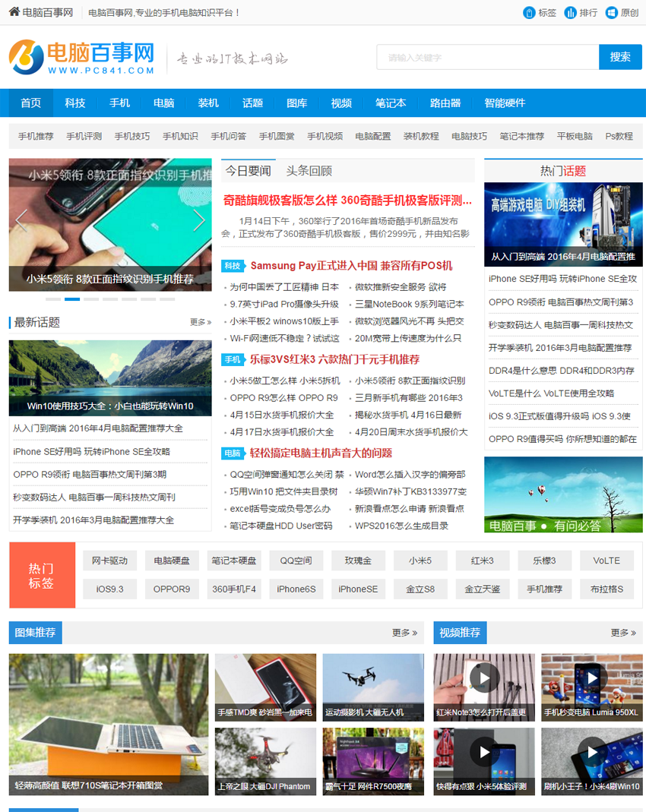Open 手机推荐 in sub navigation
The width and height of the screenshot is (646, 812).
point(36,136)
